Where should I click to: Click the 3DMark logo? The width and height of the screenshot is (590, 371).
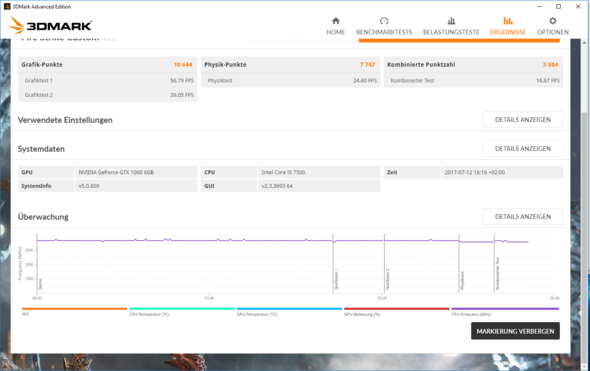click(50, 25)
